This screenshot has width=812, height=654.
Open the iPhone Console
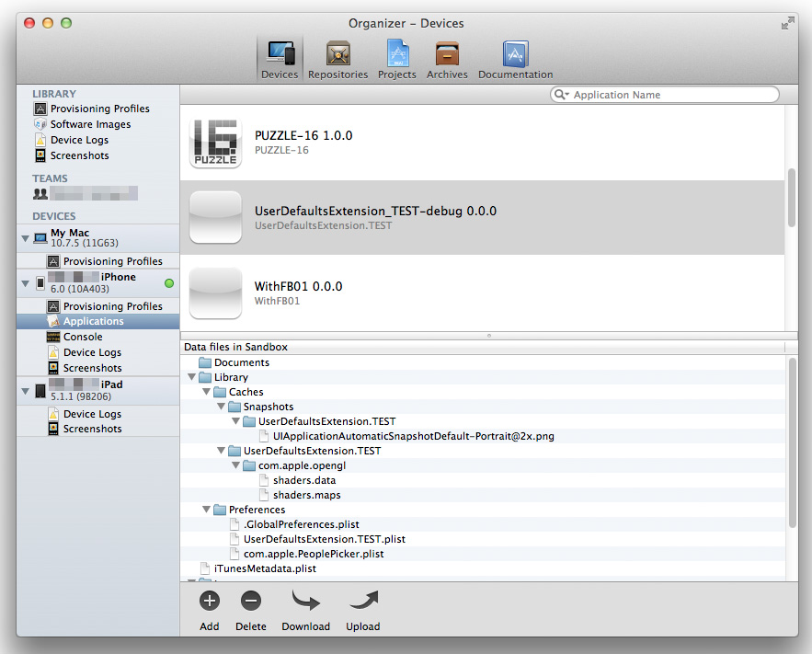[75, 337]
